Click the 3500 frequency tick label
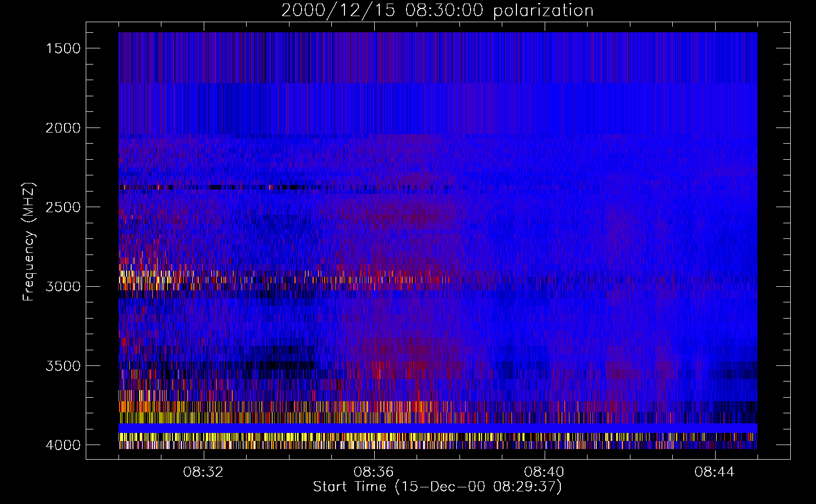The width and height of the screenshot is (816, 504). (x=63, y=366)
